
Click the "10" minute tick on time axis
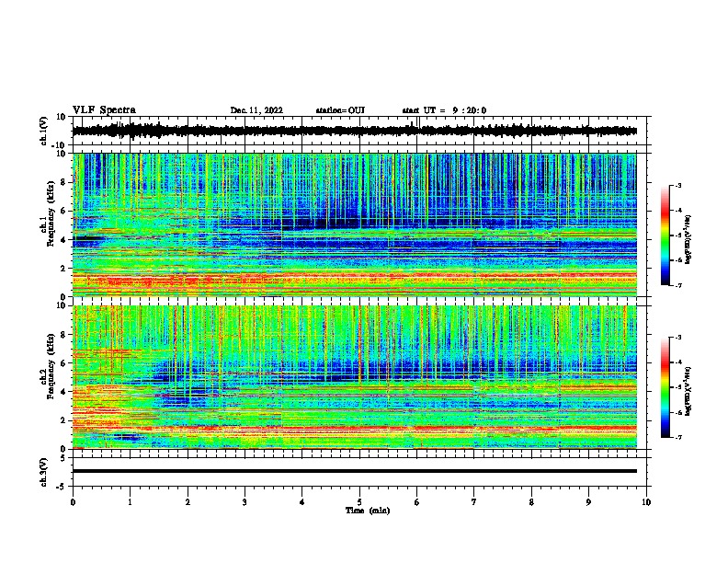[646, 502]
